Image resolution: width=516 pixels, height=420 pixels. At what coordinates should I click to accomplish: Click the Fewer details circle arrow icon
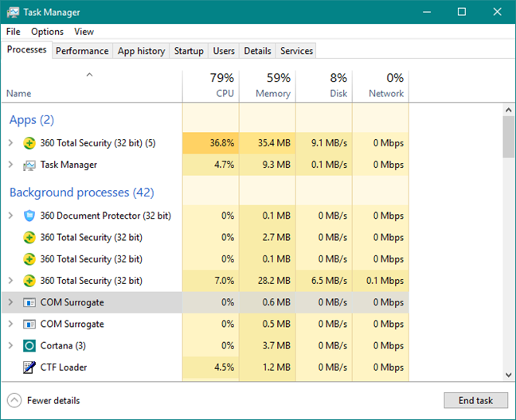coord(14,401)
